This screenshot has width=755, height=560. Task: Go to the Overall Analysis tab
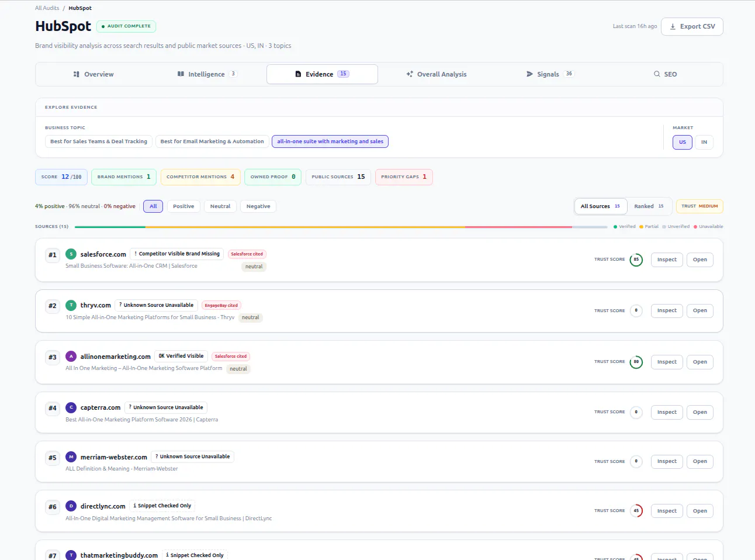(x=437, y=74)
